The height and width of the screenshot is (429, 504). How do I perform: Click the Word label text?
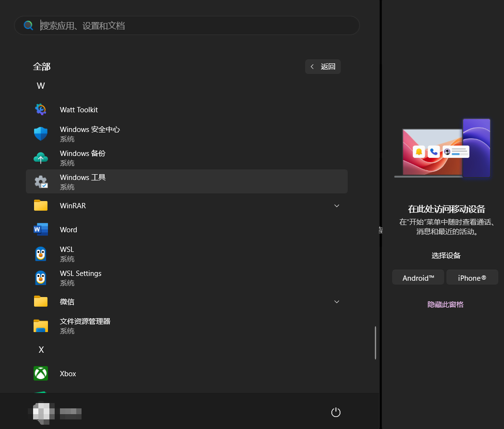click(69, 230)
